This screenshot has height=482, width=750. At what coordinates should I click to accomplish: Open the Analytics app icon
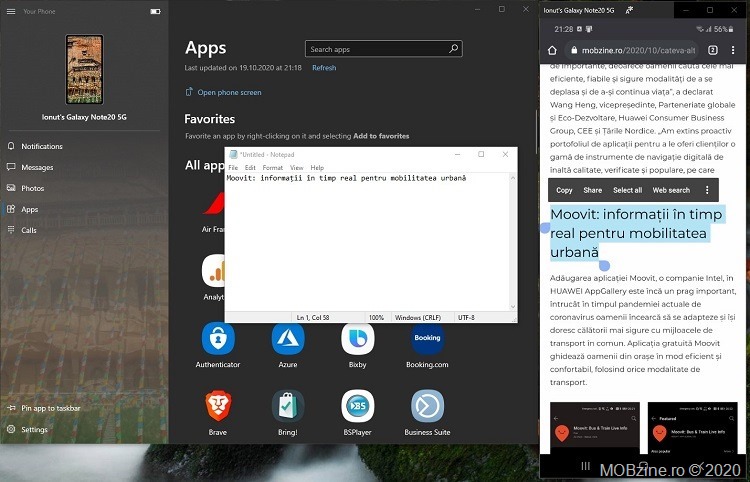[213, 271]
